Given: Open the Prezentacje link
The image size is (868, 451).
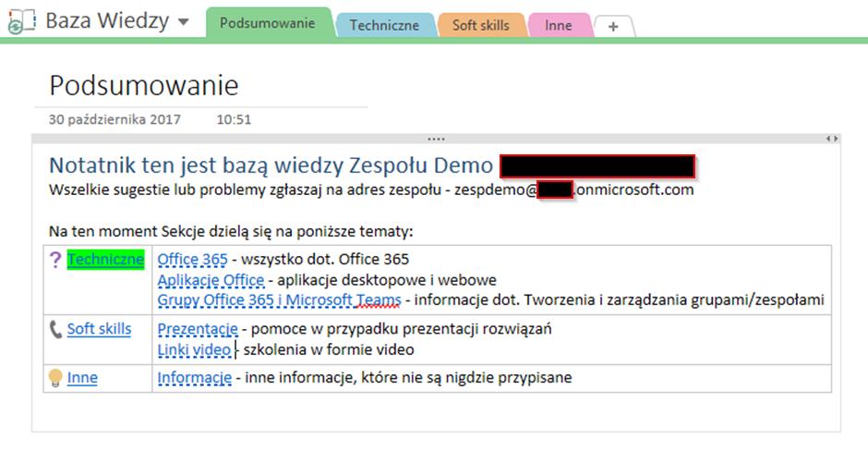Looking at the screenshot, I should (x=198, y=329).
